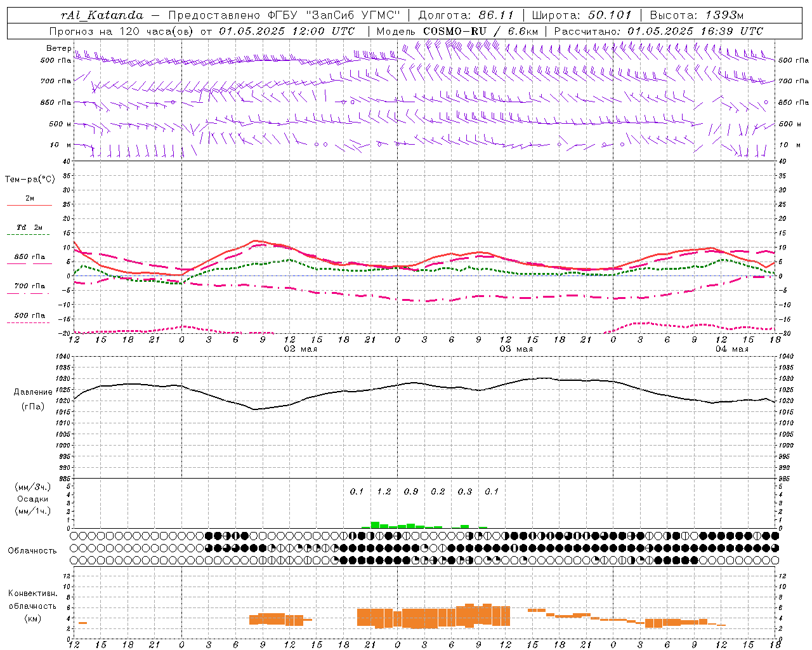812x650 pixels.
Task: Click the '700 гПа' entry in temperature legend
Action: pos(30,286)
